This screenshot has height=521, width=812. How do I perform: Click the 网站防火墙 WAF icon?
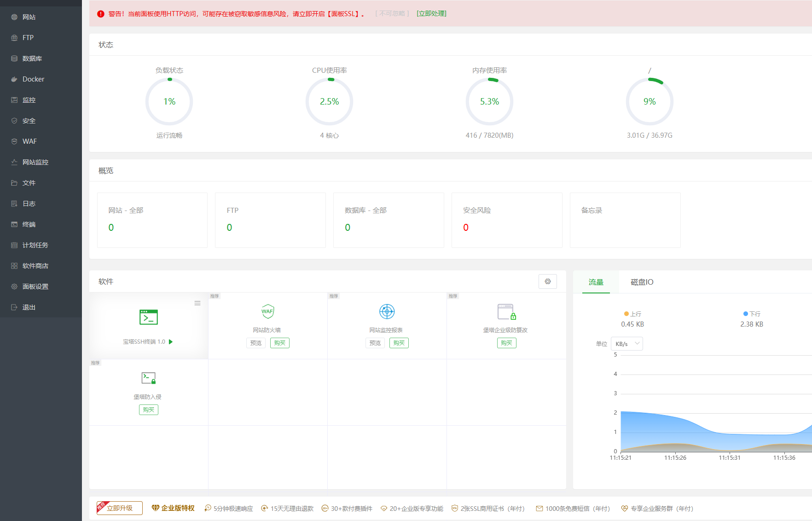tap(267, 311)
